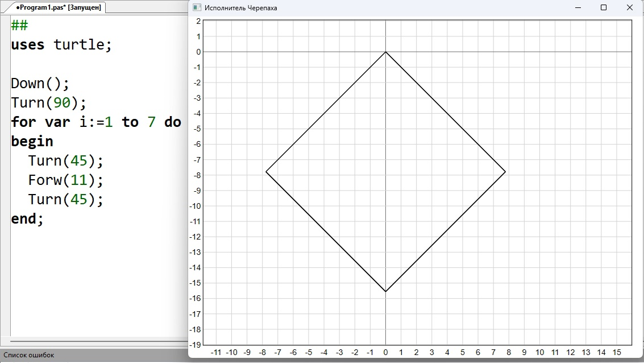Screen dimensions: 644x363
Task: Minimize the Исполнитель Черепаха window
Action: coord(578,7)
